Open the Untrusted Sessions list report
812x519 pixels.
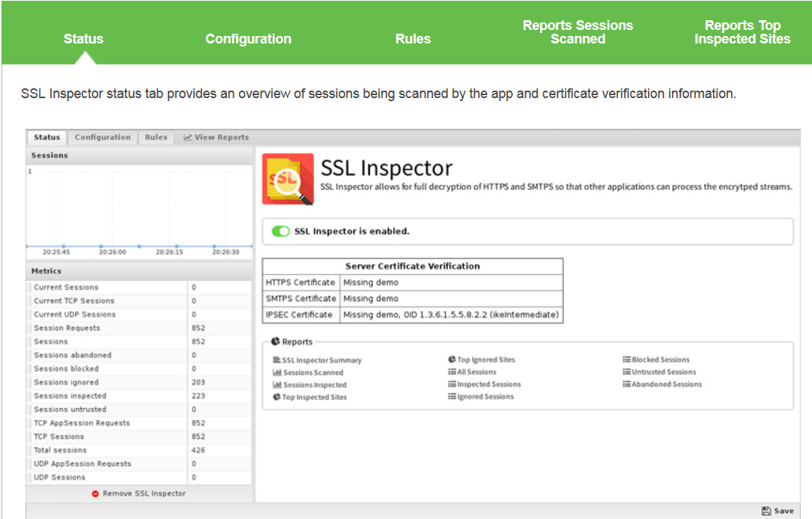pyautogui.click(x=658, y=371)
